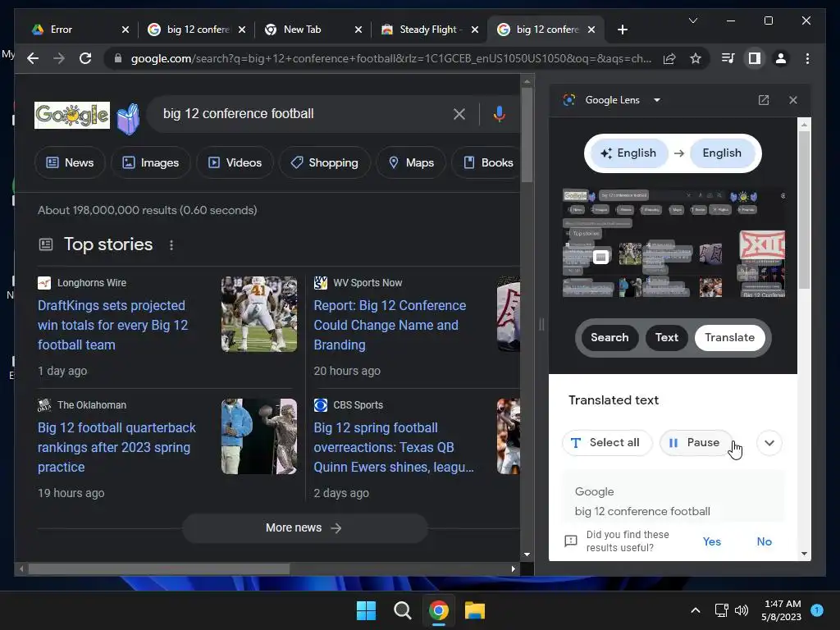Screen dimensions: 840x630
Task: Click the results page vertical scrollbar thumb
Action: 527,135
